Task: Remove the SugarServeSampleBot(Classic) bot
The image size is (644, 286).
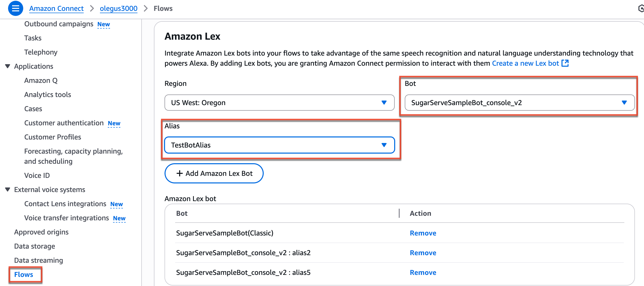Action: pyautogui.click(x=423, y=233)
